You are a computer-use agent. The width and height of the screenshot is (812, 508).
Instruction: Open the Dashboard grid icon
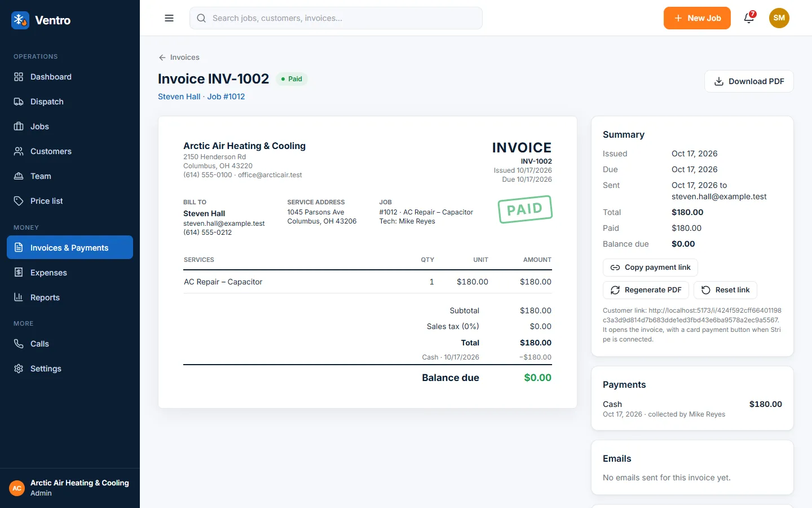tap(19, 77)
